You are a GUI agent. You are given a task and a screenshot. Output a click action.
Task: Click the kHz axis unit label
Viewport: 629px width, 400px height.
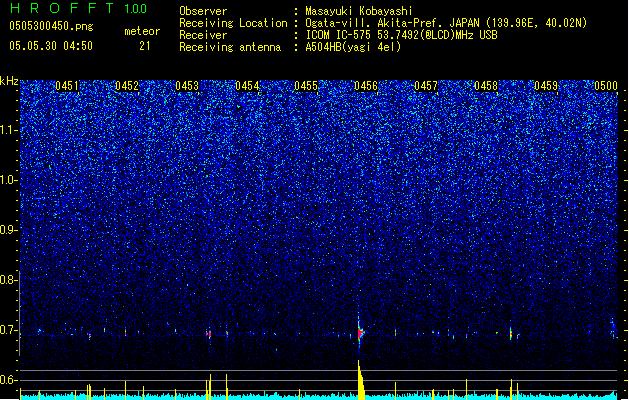click(9, 81)
